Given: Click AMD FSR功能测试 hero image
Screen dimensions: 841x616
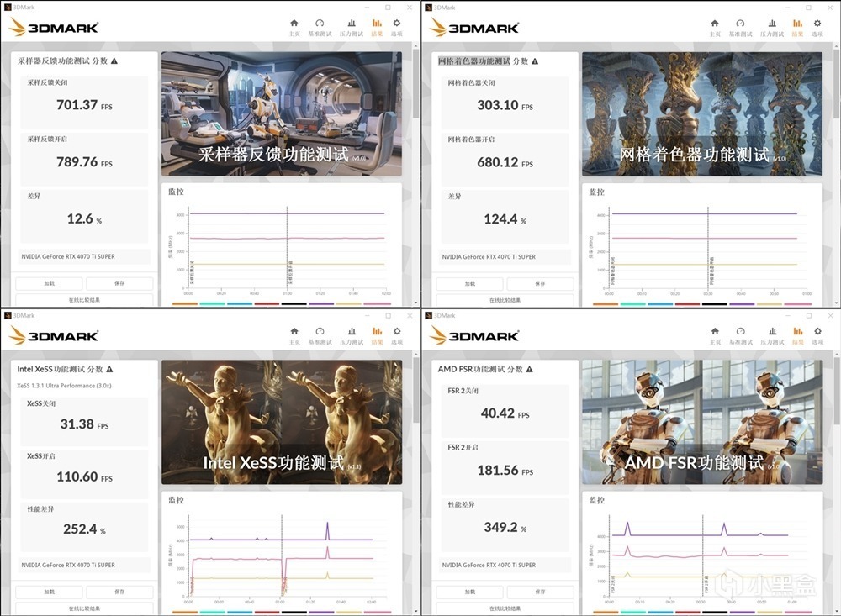Looking at the screenshot, I should click(x=702, y=422).
